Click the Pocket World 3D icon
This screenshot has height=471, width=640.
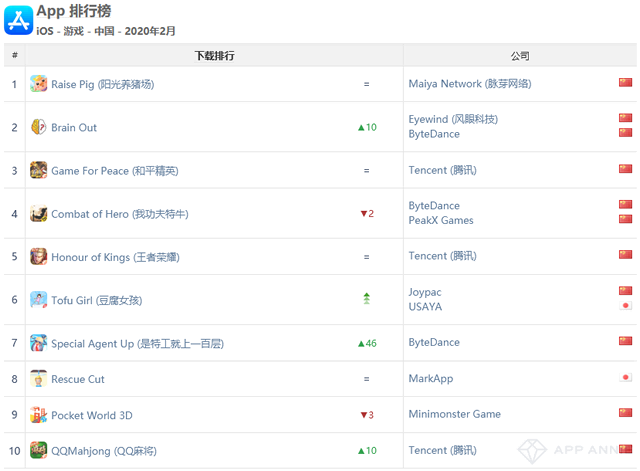[39, 414]
